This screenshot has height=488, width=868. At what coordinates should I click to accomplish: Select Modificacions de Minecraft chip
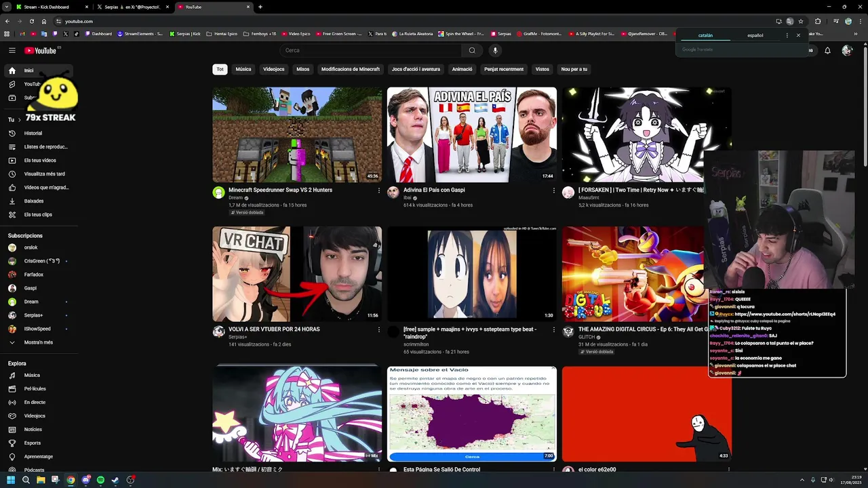[x=351, y=69]
